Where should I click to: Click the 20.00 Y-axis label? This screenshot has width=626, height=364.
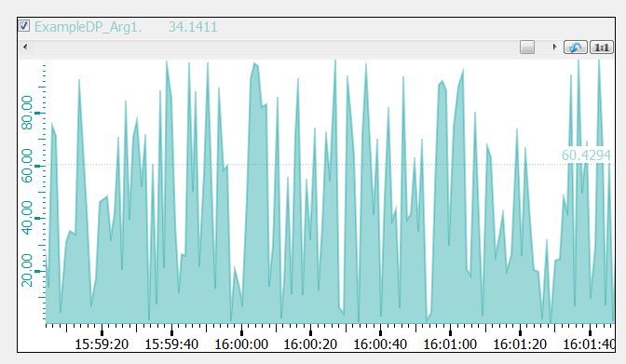point(27,271)
